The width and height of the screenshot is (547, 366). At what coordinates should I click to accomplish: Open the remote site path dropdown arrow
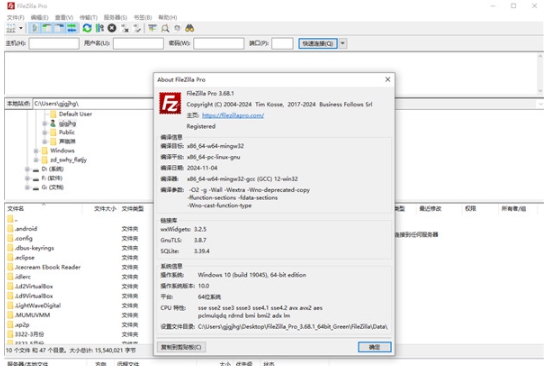pyautogui.click(x=540, y=104)
